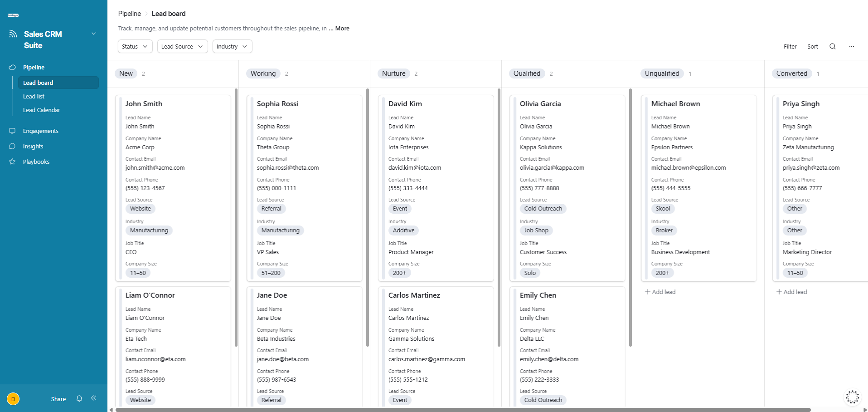Screen dimensions: 868x412
Task: Click the Playbooks star icon
Action: point(12,162)
